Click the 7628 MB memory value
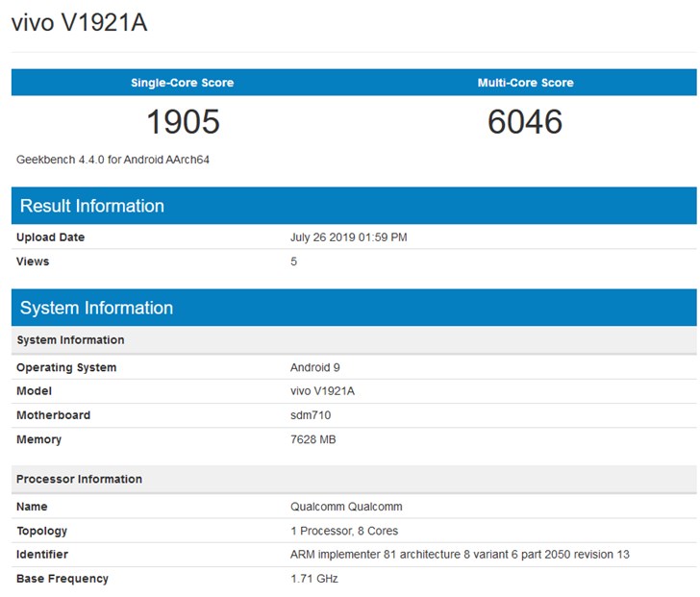The image size is (700, 597). click(x=312, y=439)
